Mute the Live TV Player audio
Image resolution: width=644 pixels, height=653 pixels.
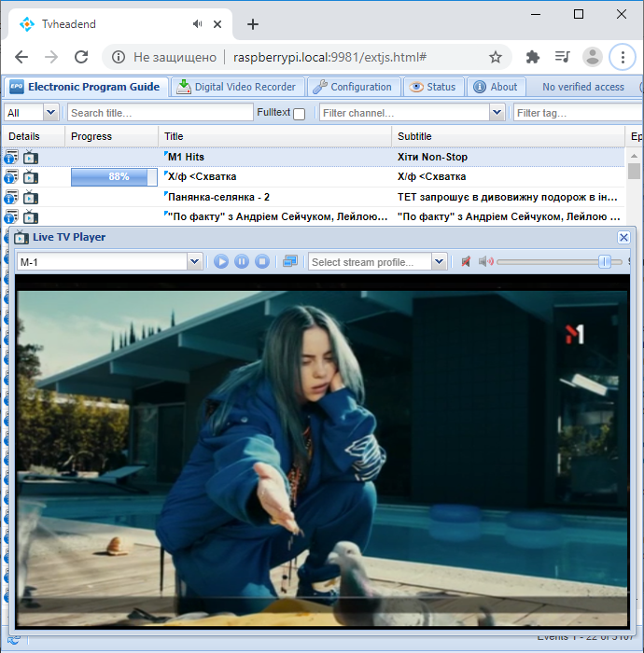(x=466, y=261)
